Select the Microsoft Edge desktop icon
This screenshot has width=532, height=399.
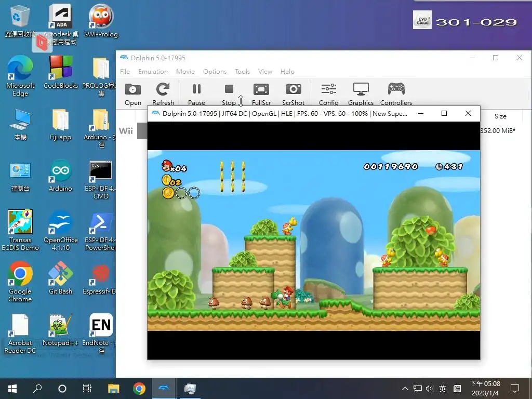pos(20,76)
